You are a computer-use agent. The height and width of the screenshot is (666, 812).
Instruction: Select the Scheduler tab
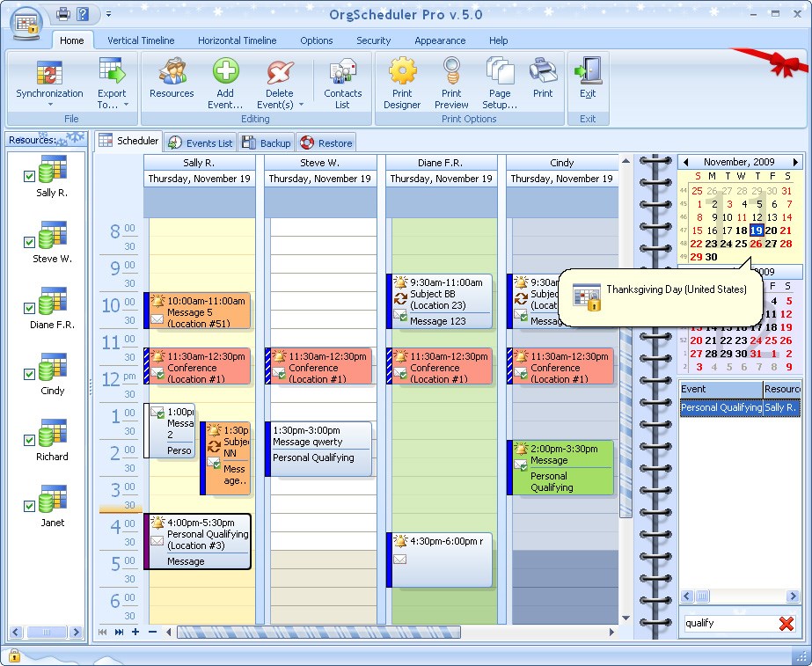(x=129, y=141)
